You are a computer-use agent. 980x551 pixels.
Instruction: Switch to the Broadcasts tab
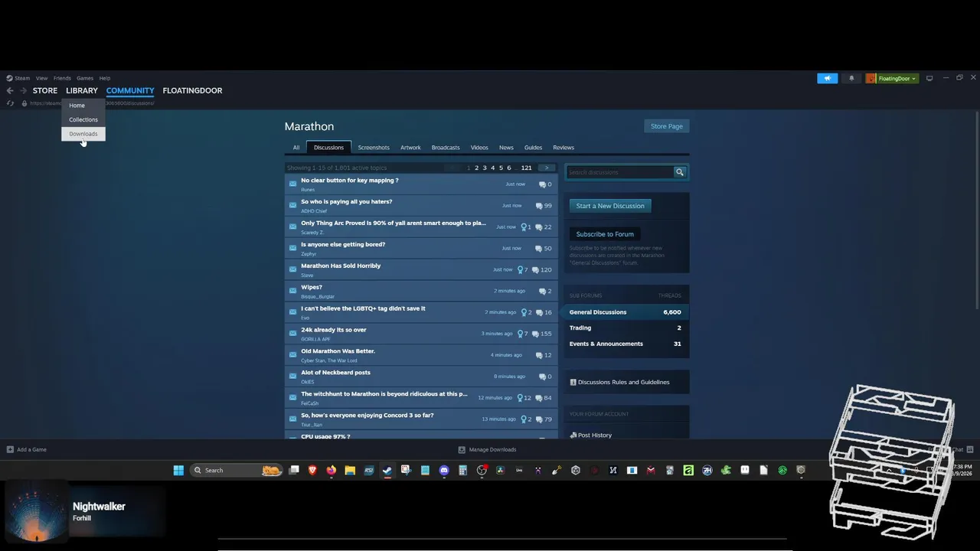446,148
